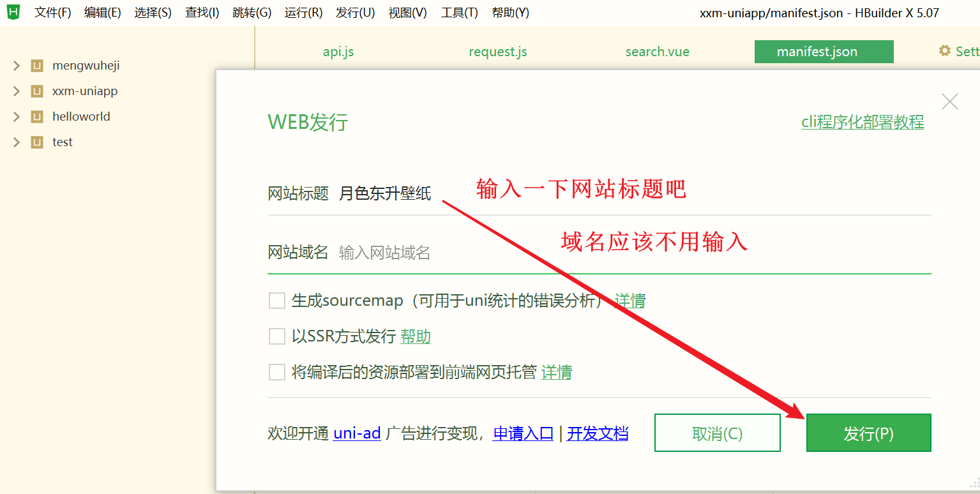
Task: Click the helloworld project icon
Action: pyautogui.click(x=37, y=117)
